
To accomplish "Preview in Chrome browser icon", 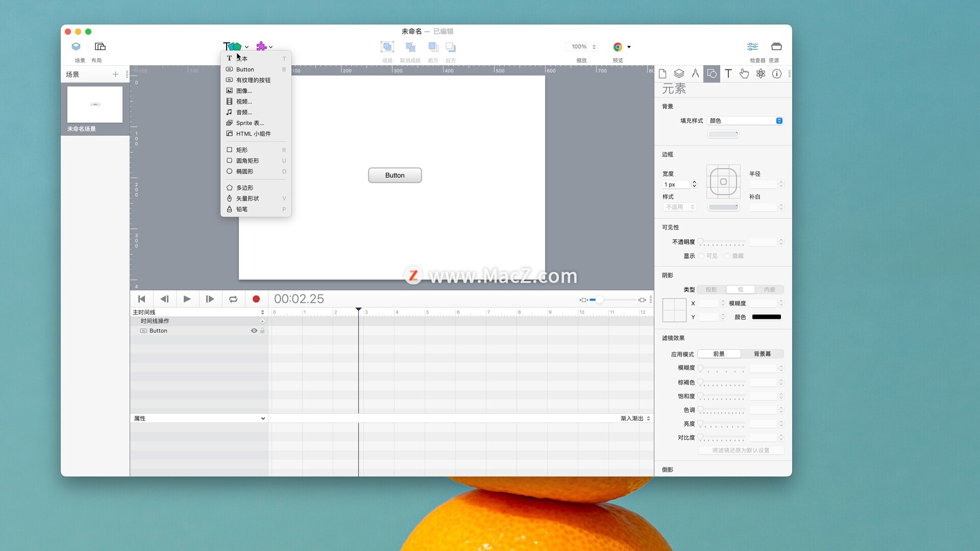I will (618, 47).
